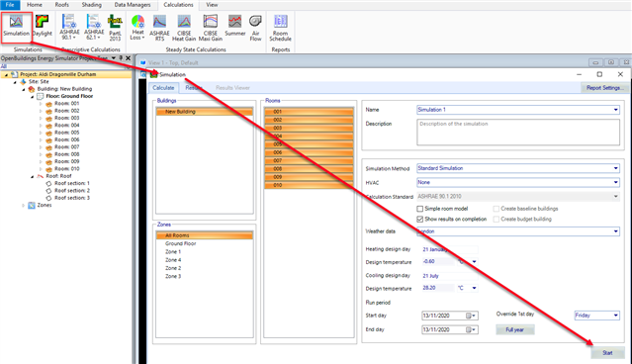Switch to the Roofs ribbon tab
632x364 pixels.
pyautogui.click(x=61, y=5)
